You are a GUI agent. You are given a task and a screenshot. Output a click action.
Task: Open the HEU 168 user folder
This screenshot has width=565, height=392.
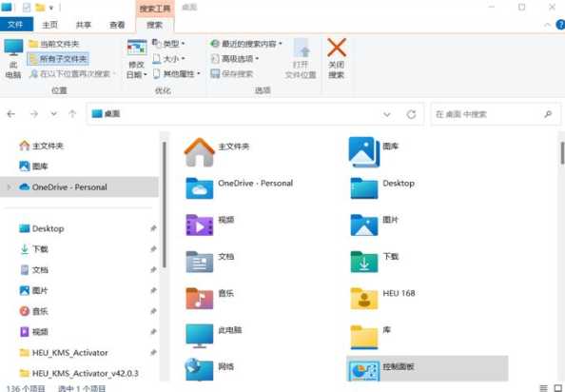coord(383,299)
